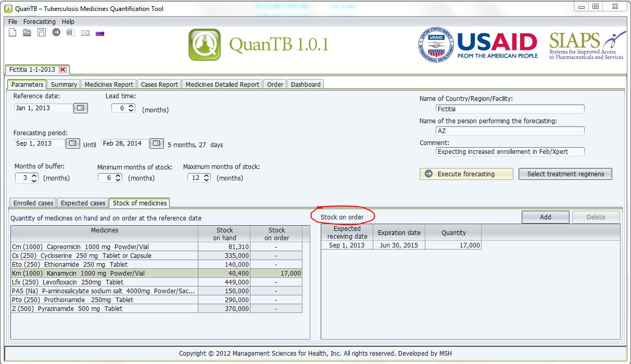Click the forecasting period end date field
Viewport: 631px width, 364px height.
point(125,144)
